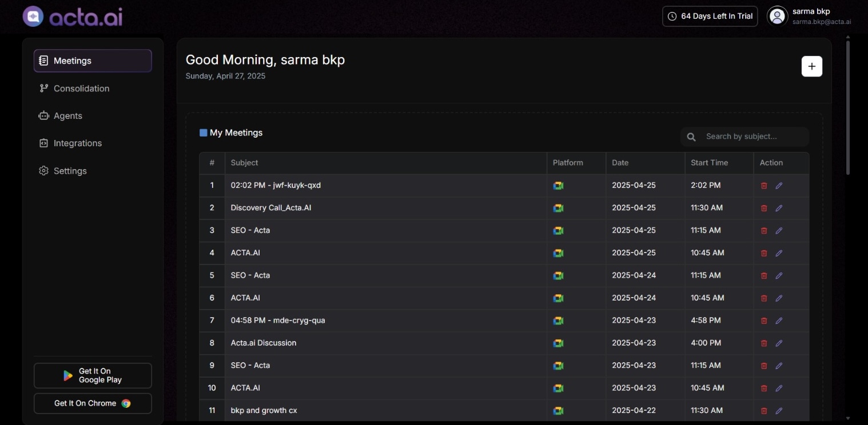The height and width of the screenshot is (425, 868).
Task: Edit the bkp and growth cx meeting
Action: tap(779, 411)
